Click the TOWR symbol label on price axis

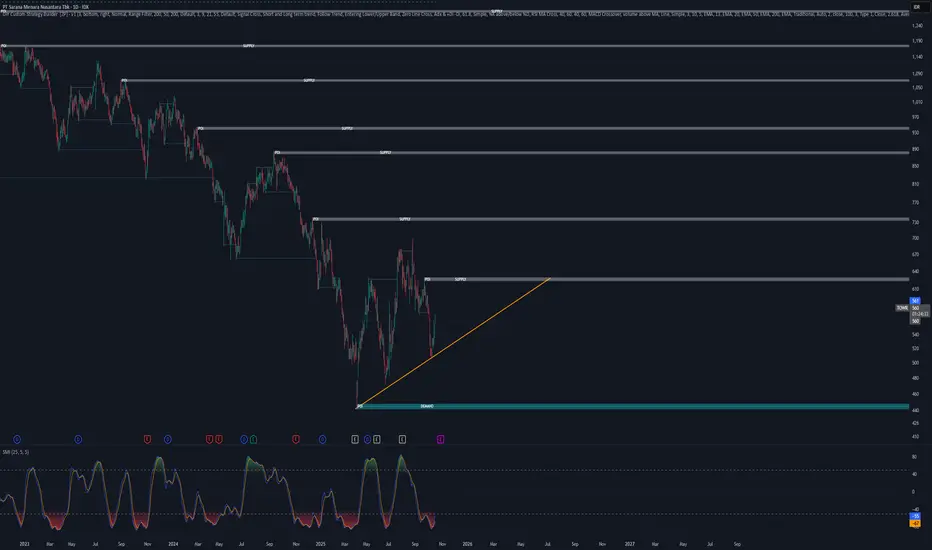point(902,308)
